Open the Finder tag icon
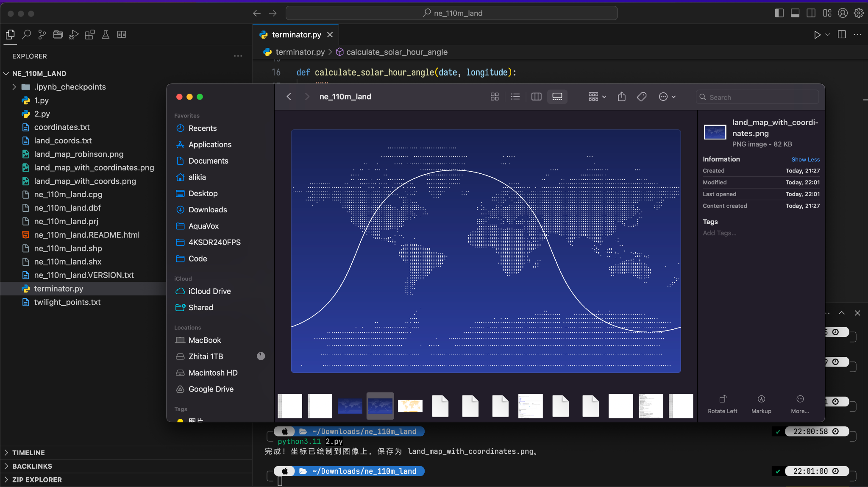The image size is (868, 487). 641,97
